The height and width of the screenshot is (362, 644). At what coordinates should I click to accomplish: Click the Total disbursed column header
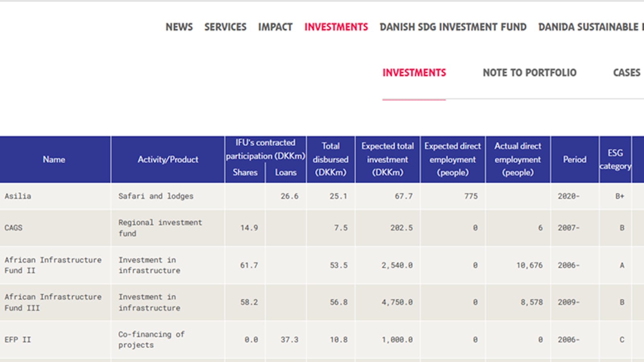[331, 160]
